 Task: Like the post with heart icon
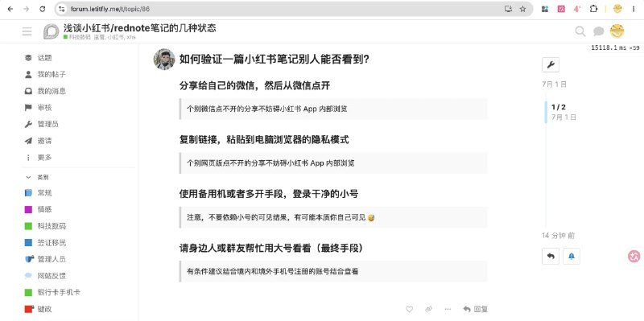pos(409,309)
